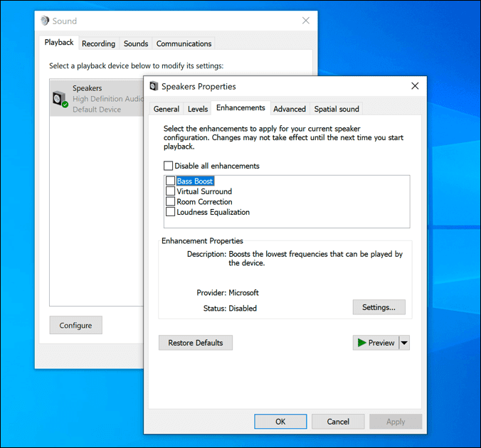Enable the Bass Boost checkbox
This screenshot has width=481, height=448.
[170, 181]
